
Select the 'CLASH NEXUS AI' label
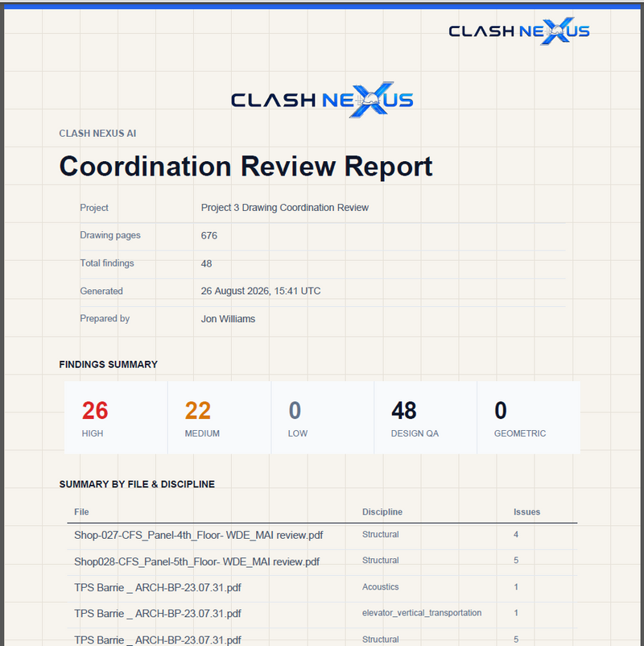pyautogui.click(x=97, y=134)
